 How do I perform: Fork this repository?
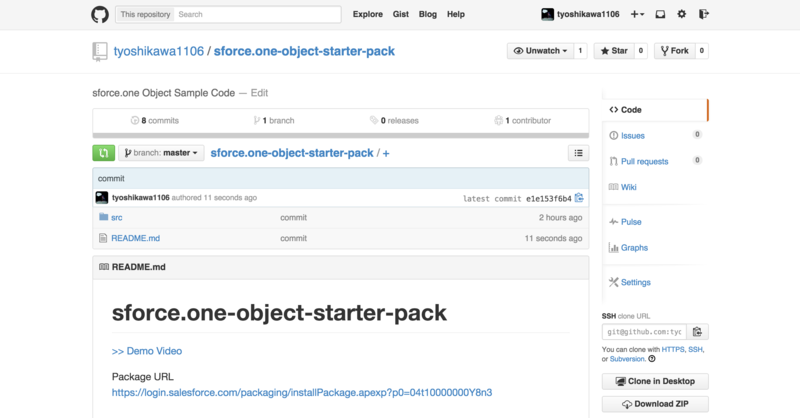coord(674,51)
